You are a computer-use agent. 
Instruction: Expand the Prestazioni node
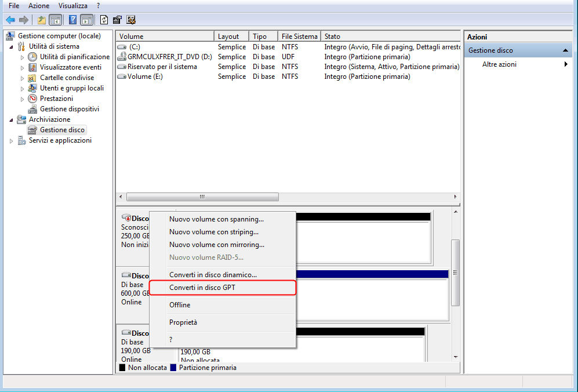pyautogui.click(x=22, y=99)
